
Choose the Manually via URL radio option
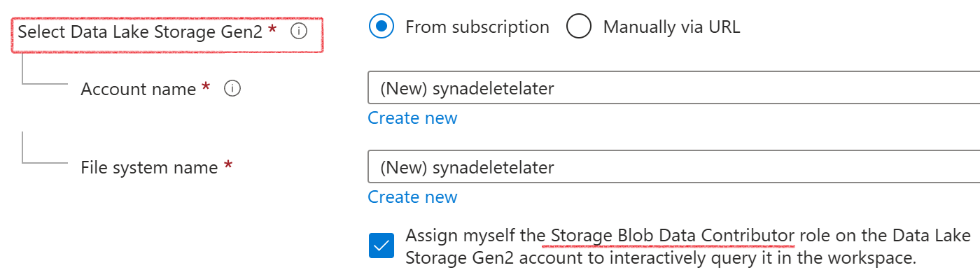[x=579, y=27]
